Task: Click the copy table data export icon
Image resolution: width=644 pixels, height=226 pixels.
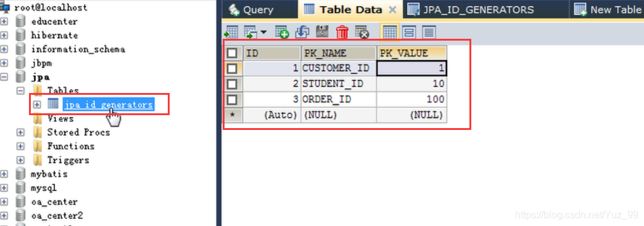Action: pyautogui.click(x=250, y=32)
